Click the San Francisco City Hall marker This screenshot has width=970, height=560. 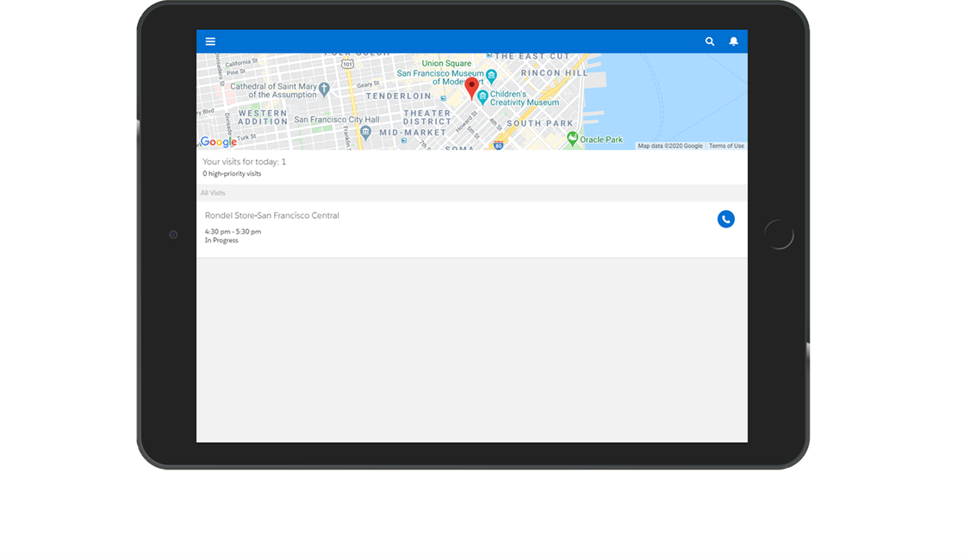(x=365, y=132)
